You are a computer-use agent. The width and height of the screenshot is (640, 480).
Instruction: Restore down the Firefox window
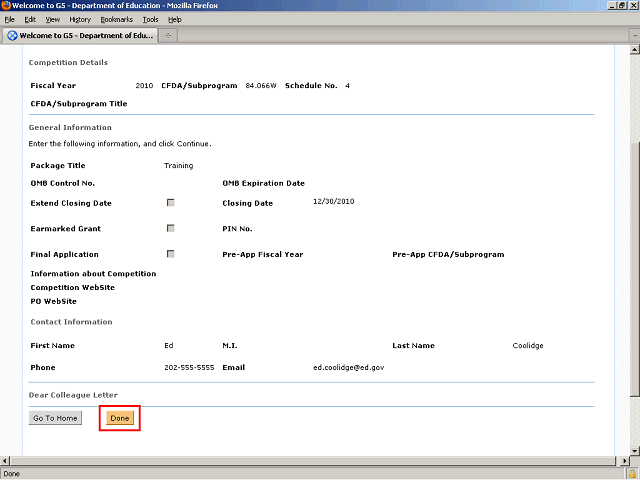[622, 5]
